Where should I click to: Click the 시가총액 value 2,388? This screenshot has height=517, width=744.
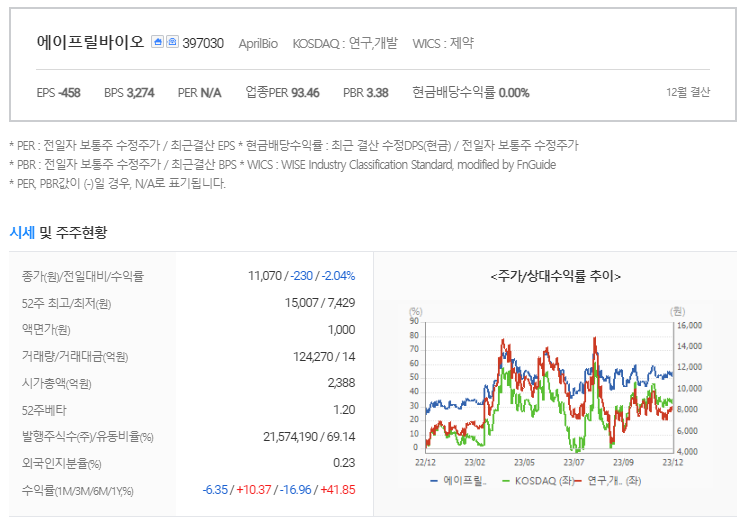click(342, 383)
